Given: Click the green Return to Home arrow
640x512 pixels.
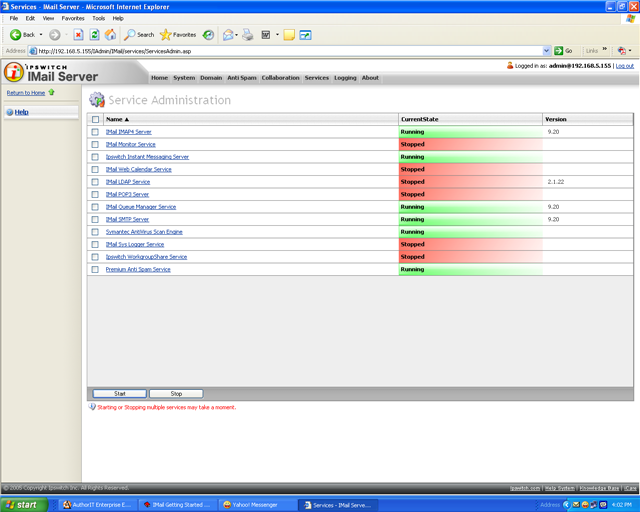Looking at the screenshot, I should (x=51, y=92).
